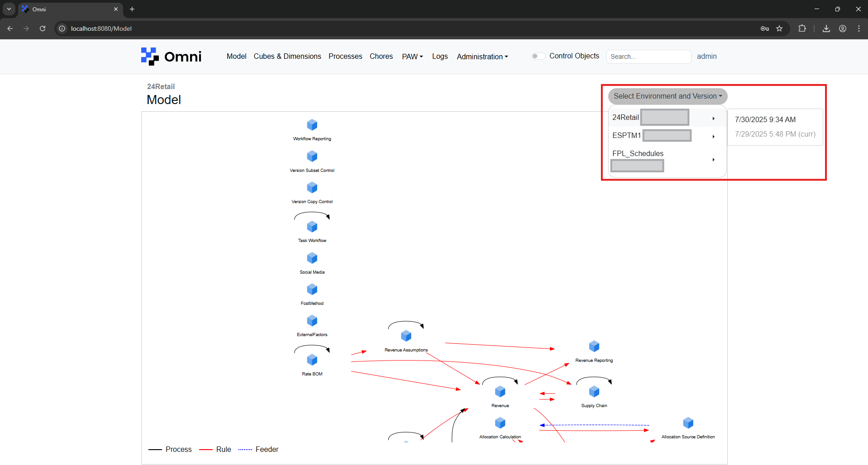Click the 24Retail breadcrumb text

pyautogui.click(x=161, y=86)
